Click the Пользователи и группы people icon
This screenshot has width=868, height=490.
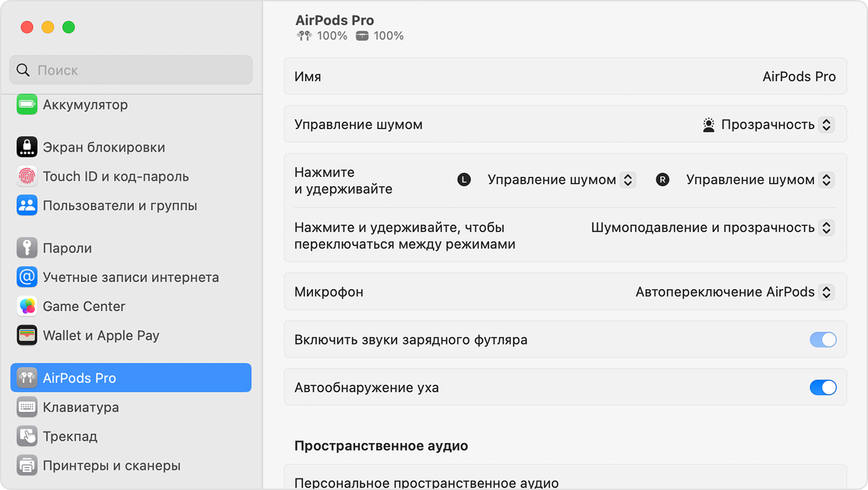[27, 205]
